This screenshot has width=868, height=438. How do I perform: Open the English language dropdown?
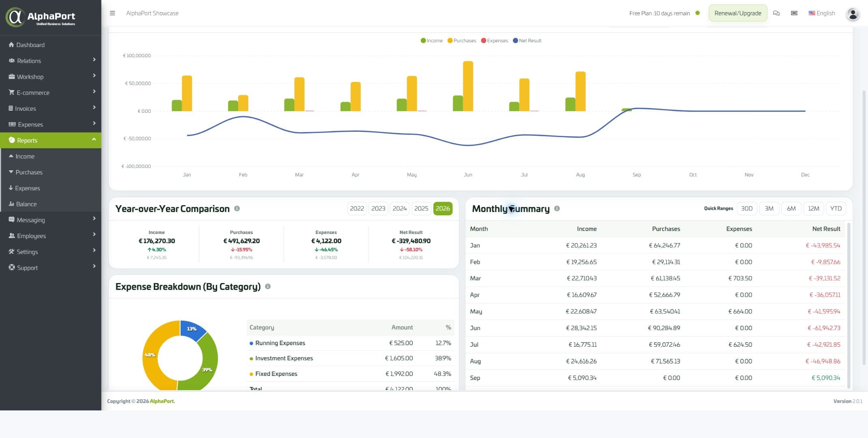822,13
